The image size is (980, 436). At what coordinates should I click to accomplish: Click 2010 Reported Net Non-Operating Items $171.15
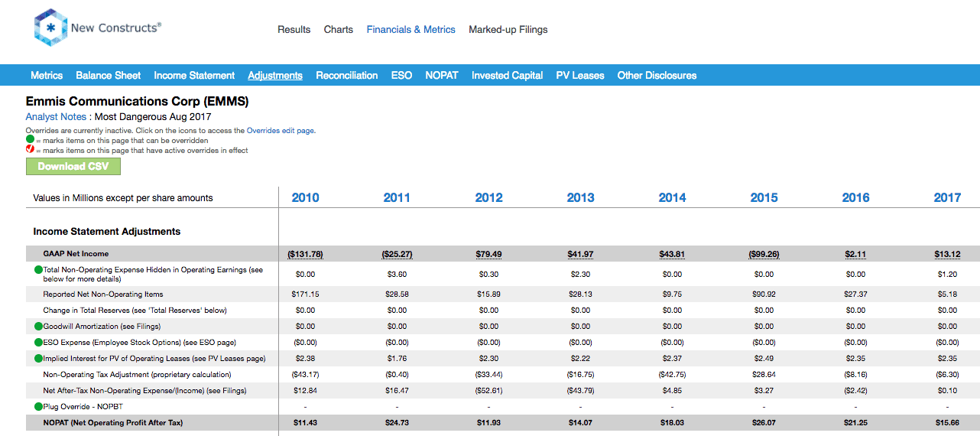coord(305,294)
